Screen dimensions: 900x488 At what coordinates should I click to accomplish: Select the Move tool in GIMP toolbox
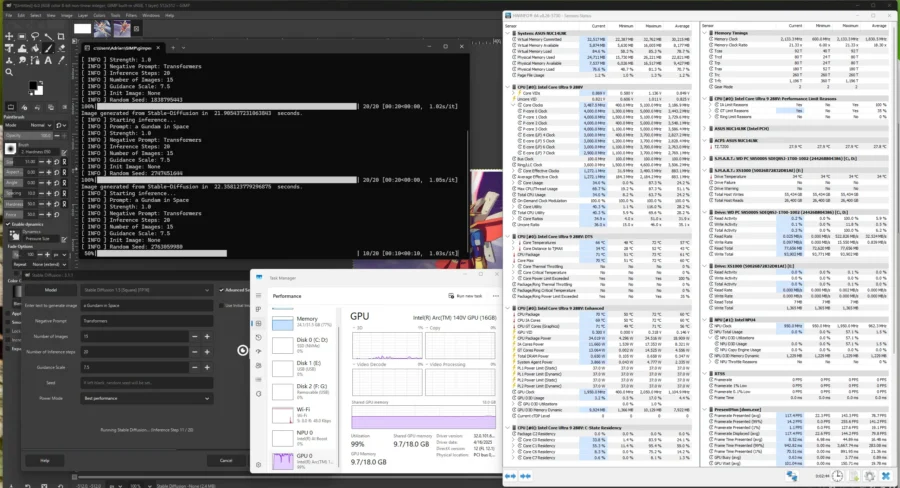pyautogui.click(x=9, y=36)
